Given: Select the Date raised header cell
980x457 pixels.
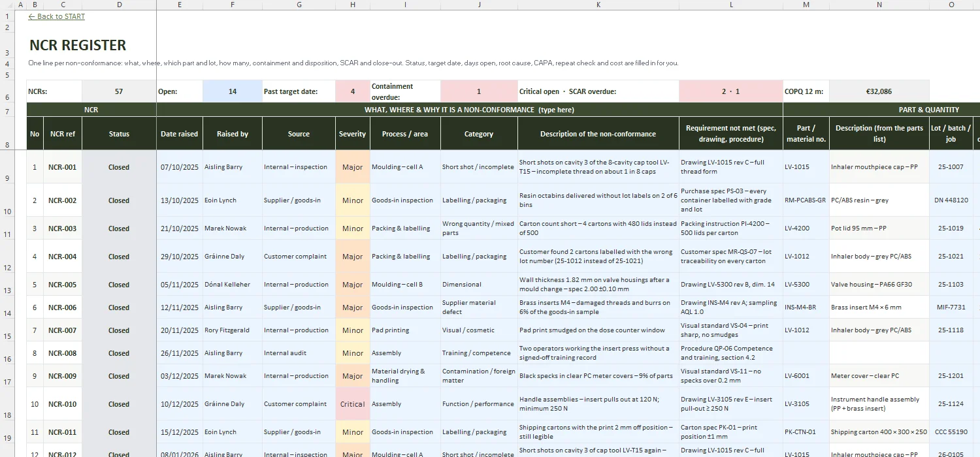Looking at the screenshot, I should (180, 134).
